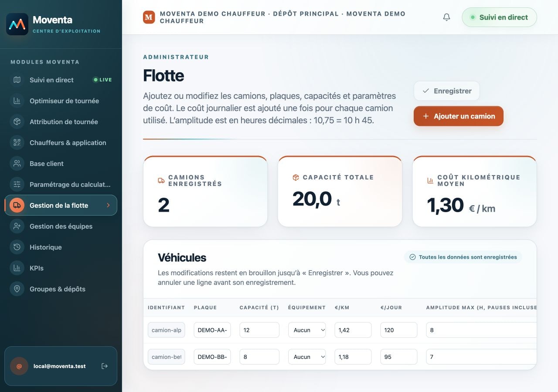Viewport: 558px width, 392px height.
Task: Click the pin icon beside Groupes & dépôts
Action: [17, 289]
